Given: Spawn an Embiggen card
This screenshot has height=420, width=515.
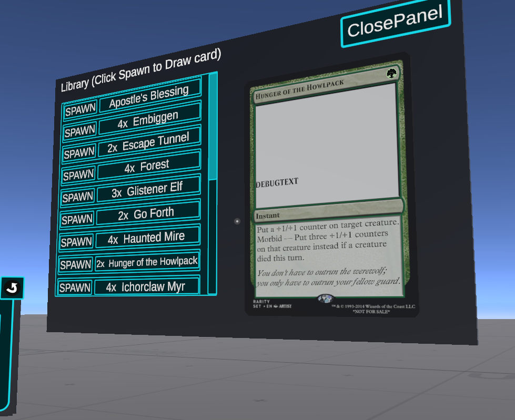Looking at the screenshot, I should point(80,131).
